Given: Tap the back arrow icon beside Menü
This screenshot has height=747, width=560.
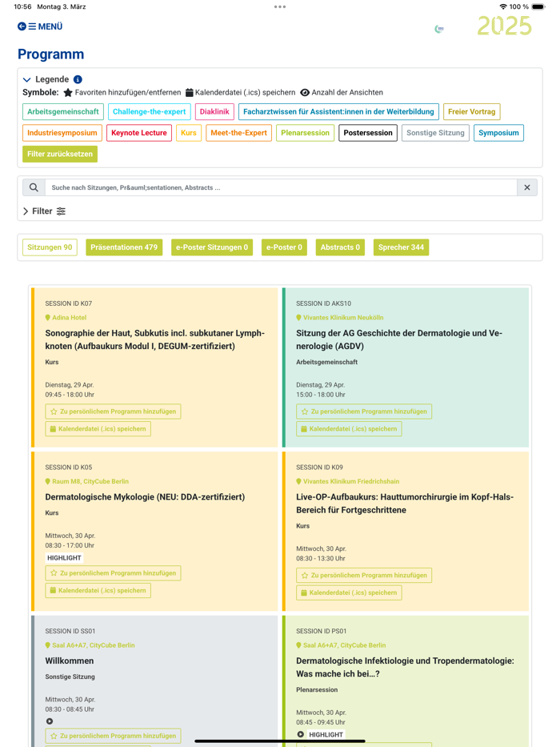Looking at the screenshot, I should 22,26.
